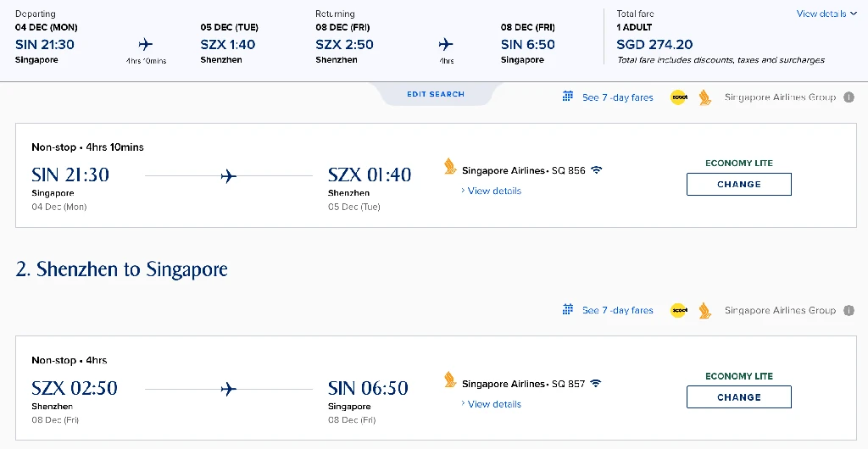Viewport: 868px width, 449px height.
Task: Expand View details under flight SQ 856
Action: point(494,191)
